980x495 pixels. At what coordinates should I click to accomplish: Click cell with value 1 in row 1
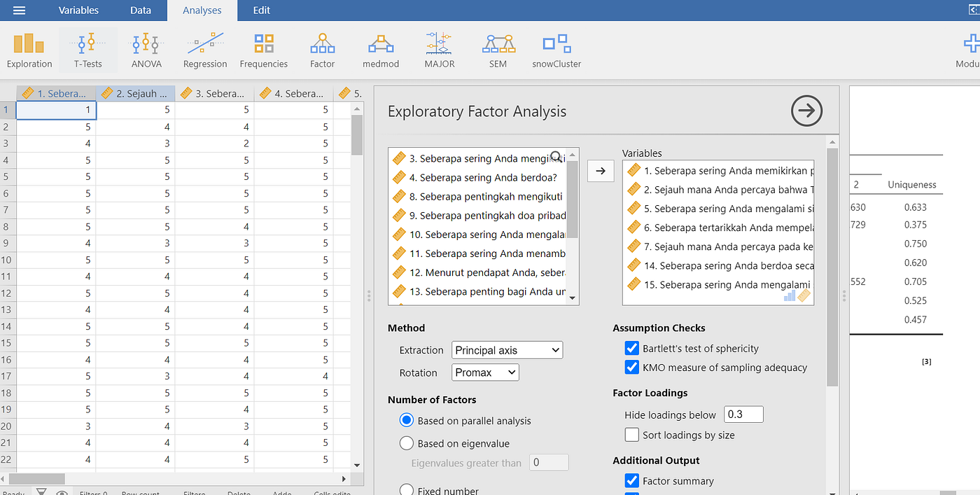point(56,110)
